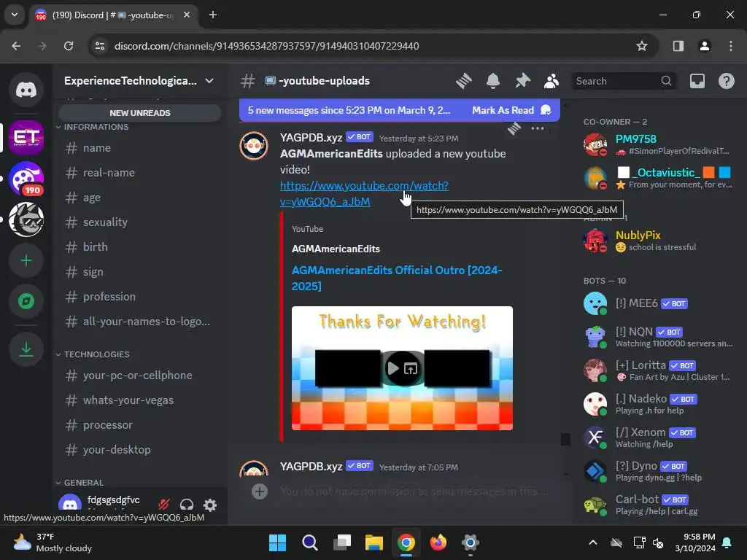Open a new Chrome tab
Image resolution: width=747 pixels, height=560 pixels.
pos(213,15)
